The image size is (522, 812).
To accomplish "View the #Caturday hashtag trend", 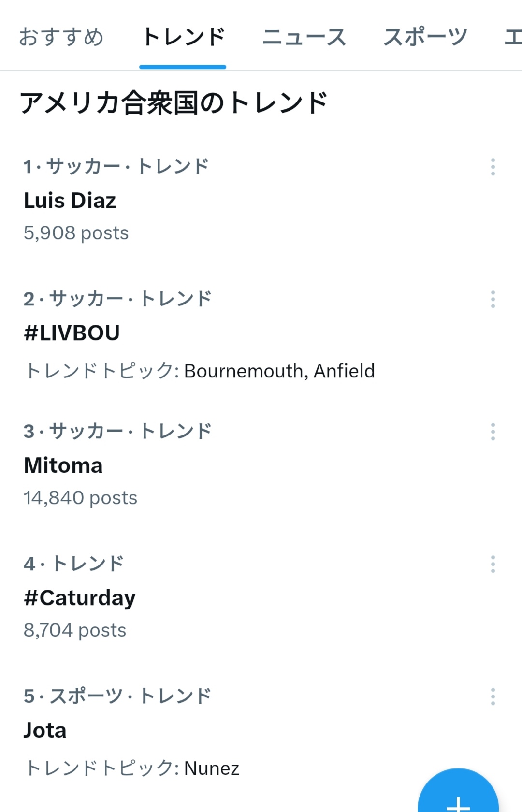I will (80, 598).
